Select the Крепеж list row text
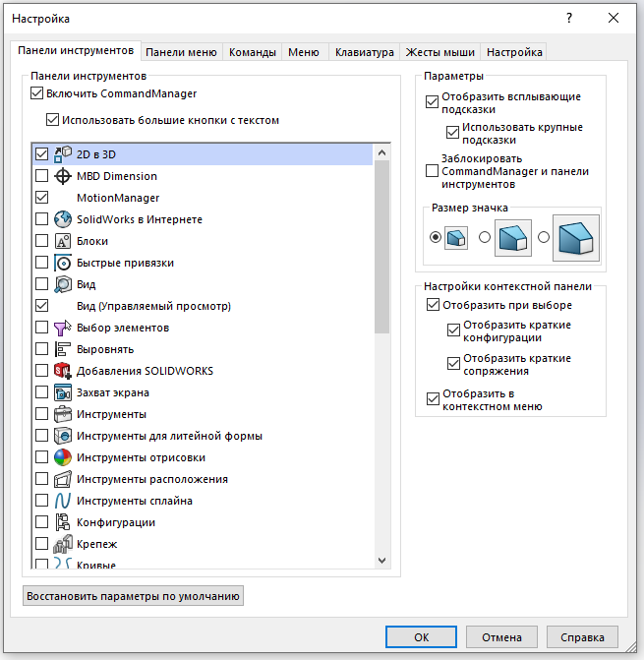 click(x=96, y=544)
